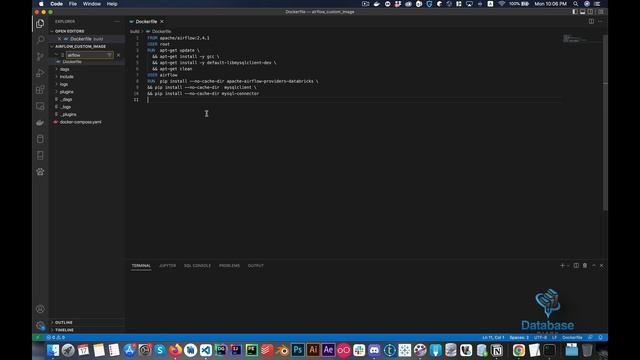Image resolution: width=640 pixels, height=360 pixels.
Task: Open Run and Debug view
Action: pos(40,73)
